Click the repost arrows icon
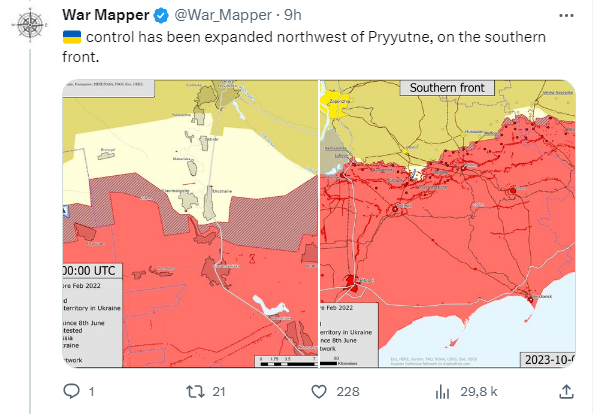Screen dimensions: 594x414 click(195, 391)
